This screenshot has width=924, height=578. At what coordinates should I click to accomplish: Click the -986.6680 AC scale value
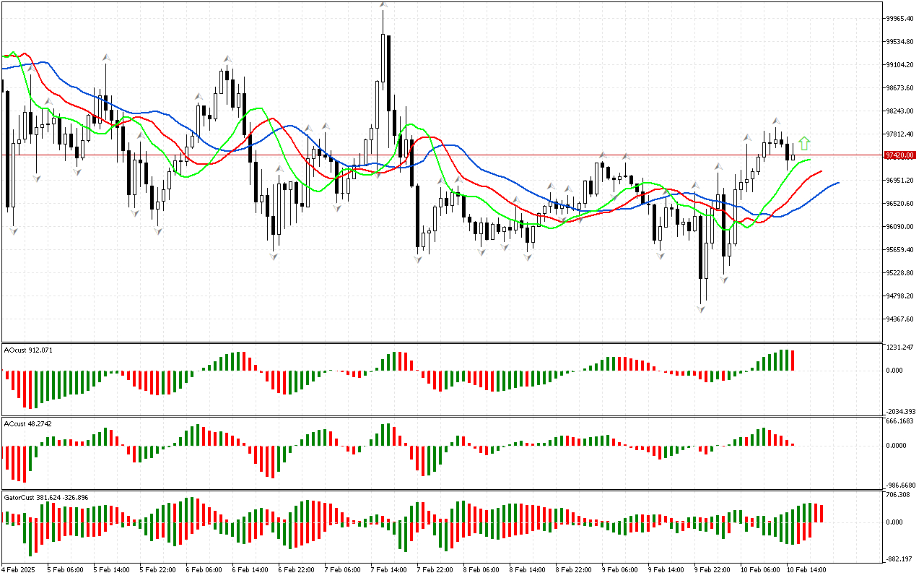(x=901, y=486)
